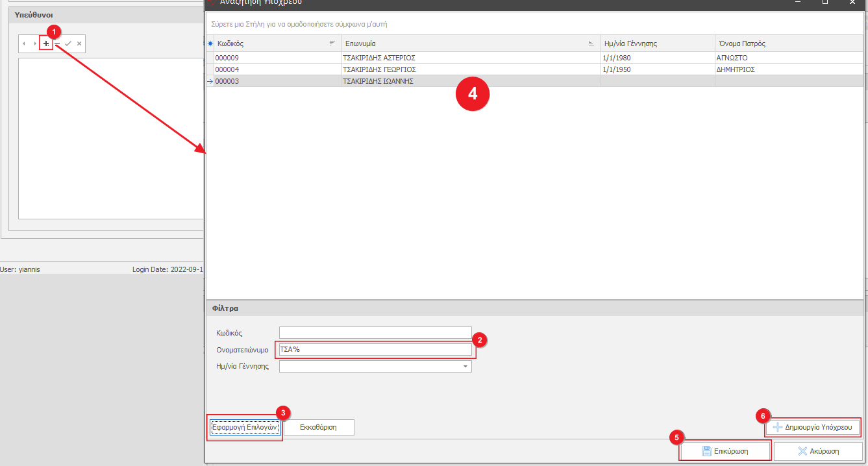Click Δημιουργία Υπόχρεου button

812,428
